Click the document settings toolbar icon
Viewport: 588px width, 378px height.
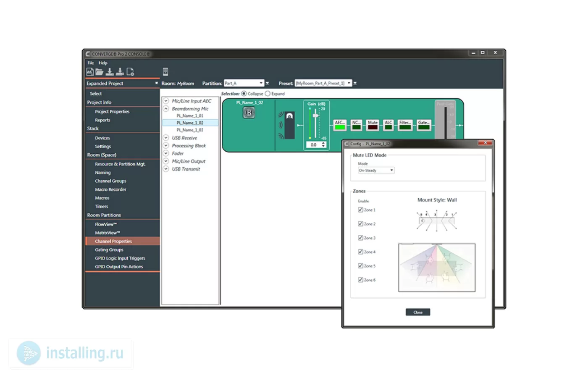click(x=130, y=72)
